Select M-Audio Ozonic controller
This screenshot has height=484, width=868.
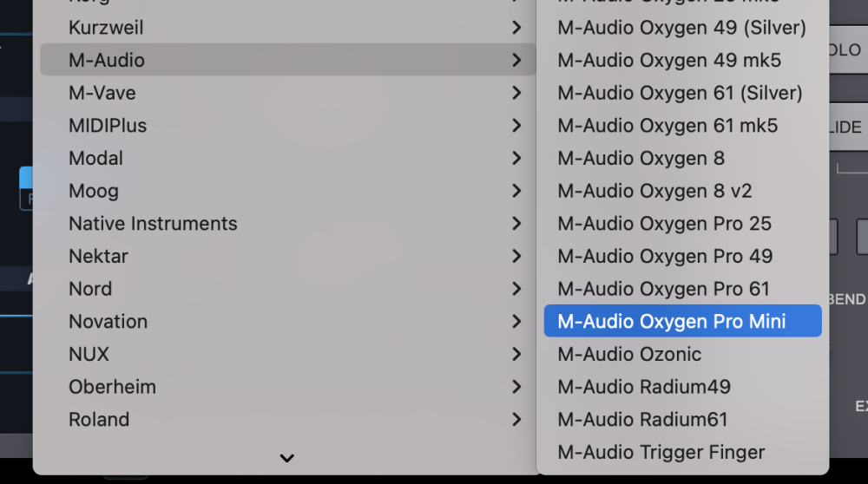click(x=629, y=355)
